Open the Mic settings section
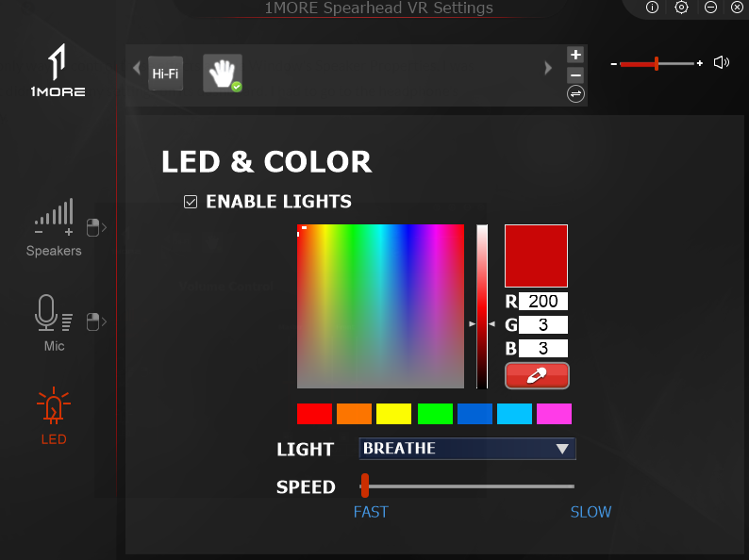 [54, 323]
